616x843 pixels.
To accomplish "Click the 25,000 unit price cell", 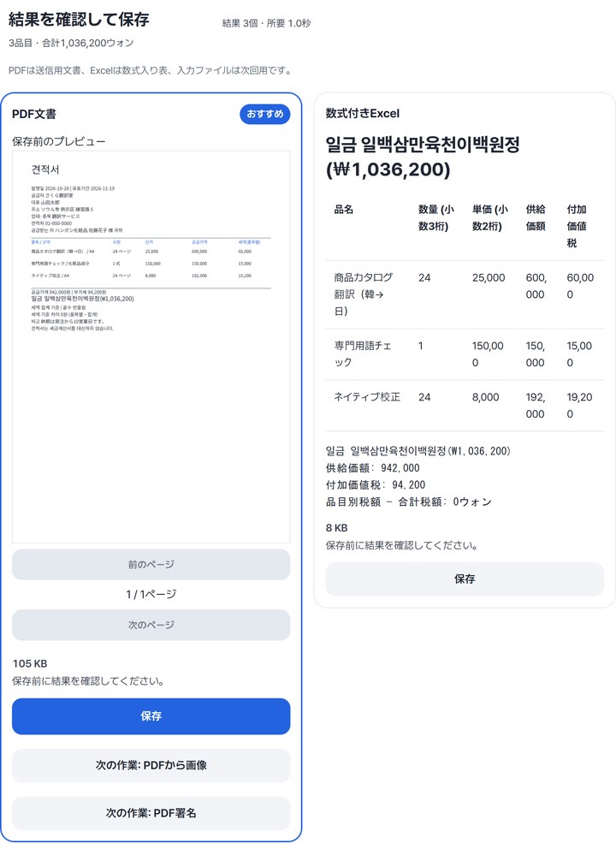I will pos(489,277).
